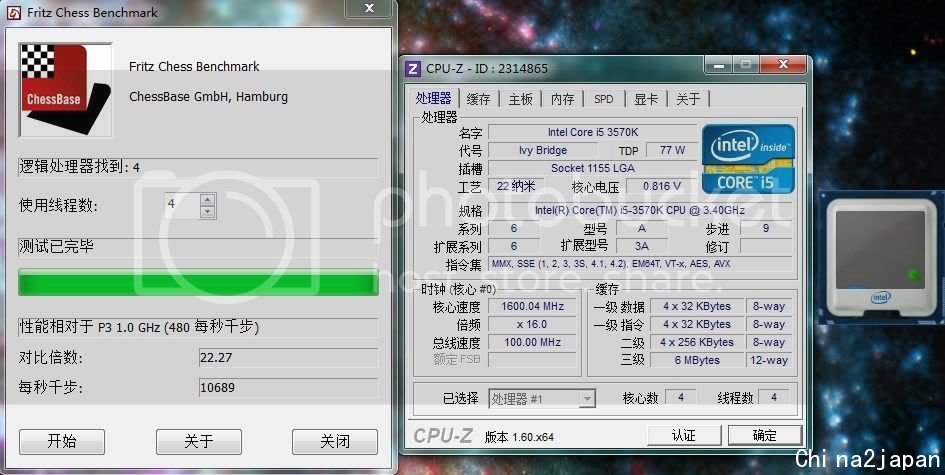Click the 认证 button in CPU-Z

click(x=683, y=435)
